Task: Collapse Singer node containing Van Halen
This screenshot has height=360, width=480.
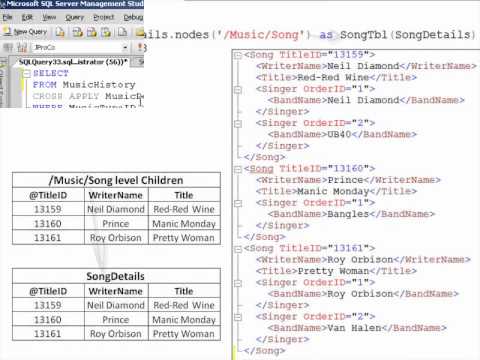Action: [238, 317]
